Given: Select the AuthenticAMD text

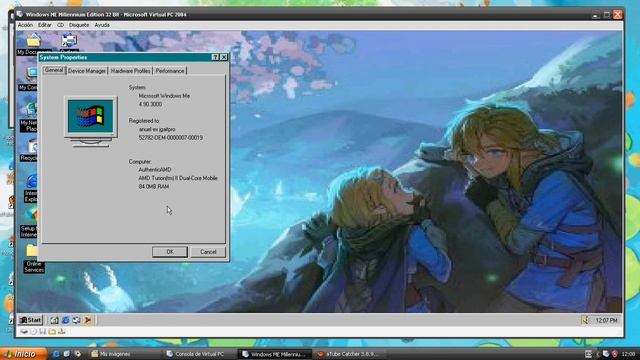Looking at the screenshot, I should click(x=155, y=169).
